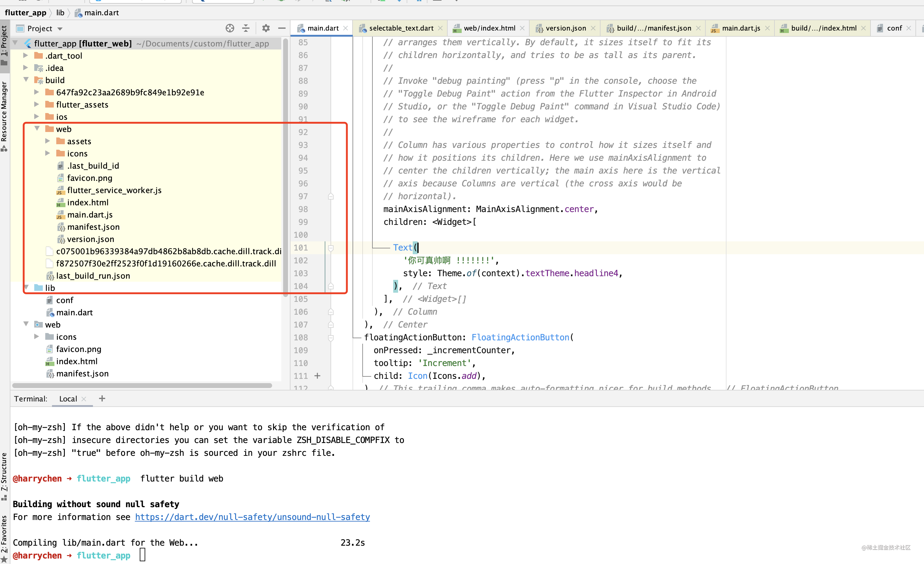Click the plus gutter icon at line 111
This screenshot has height=564, width=924.
(x=317, y=375)
